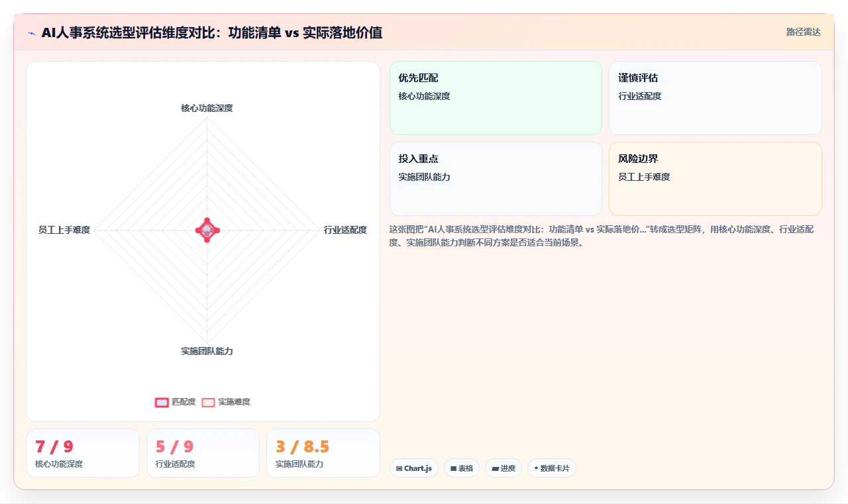Click the lightning icon before the title
The width and height of the screenshot is (848, 504).
coord(32,32)
